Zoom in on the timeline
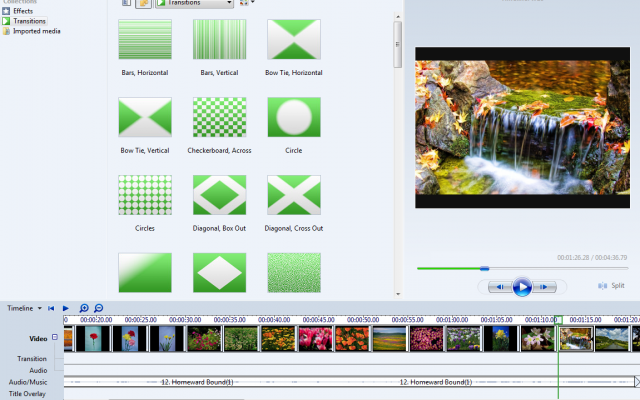The height and width of the screenshot is (400, 640). (84, 308)
